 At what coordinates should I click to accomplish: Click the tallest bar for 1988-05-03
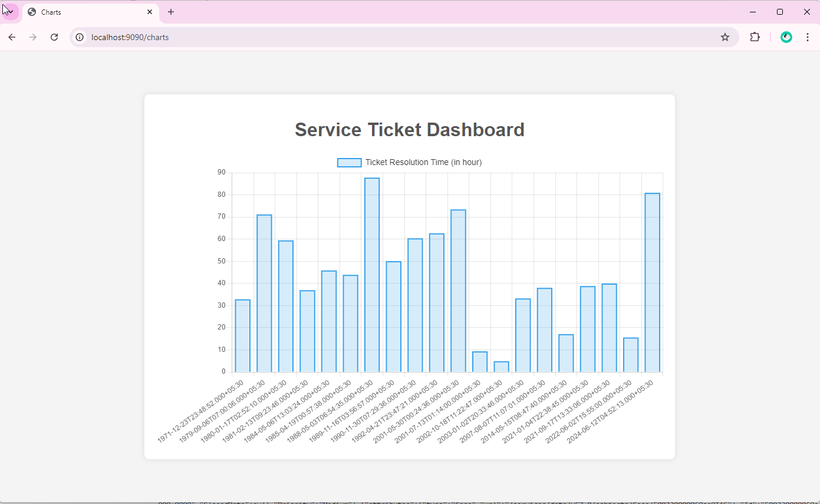point(372,275)
